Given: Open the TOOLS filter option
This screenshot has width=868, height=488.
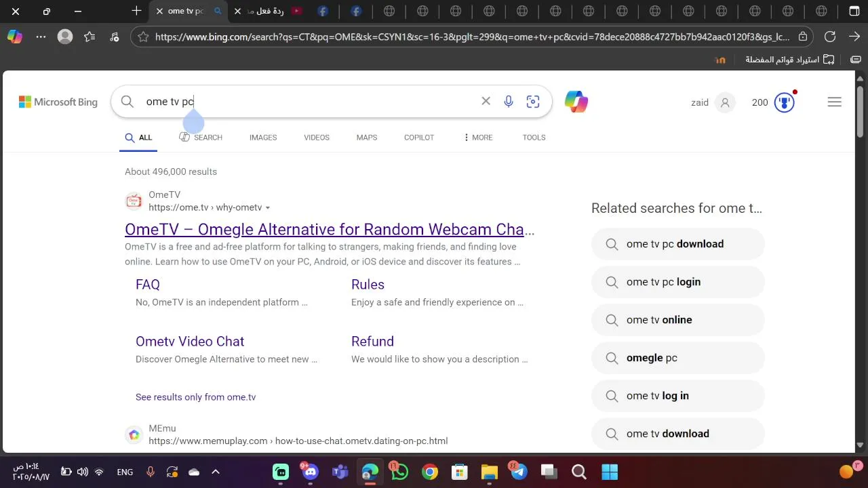Looking at the screenshot, I should [x=534, y=138].
